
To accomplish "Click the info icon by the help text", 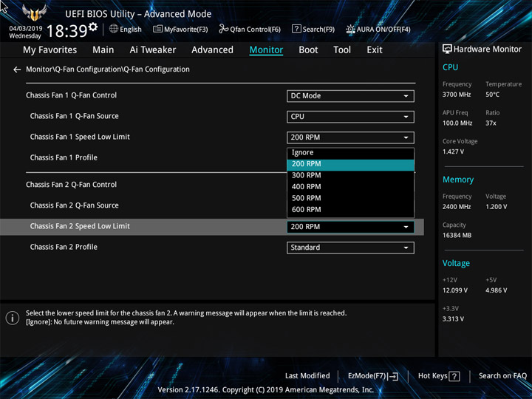I will [13, 318].
